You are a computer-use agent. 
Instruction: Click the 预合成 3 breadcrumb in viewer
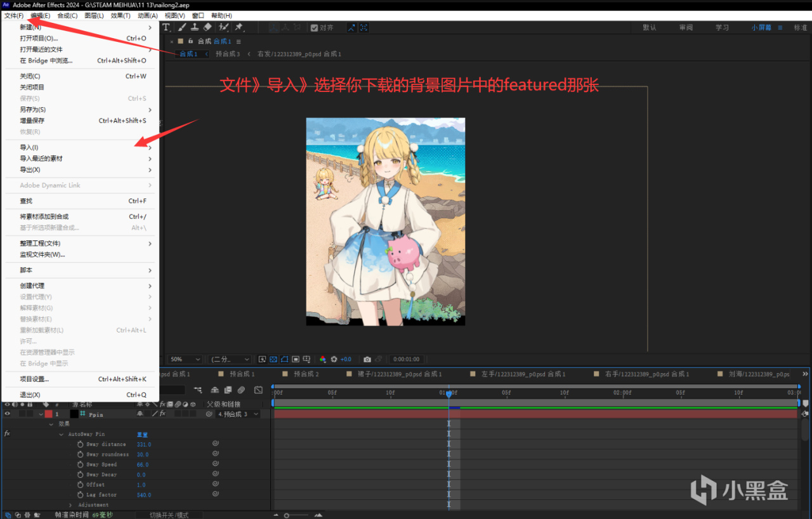pos(228,54)
